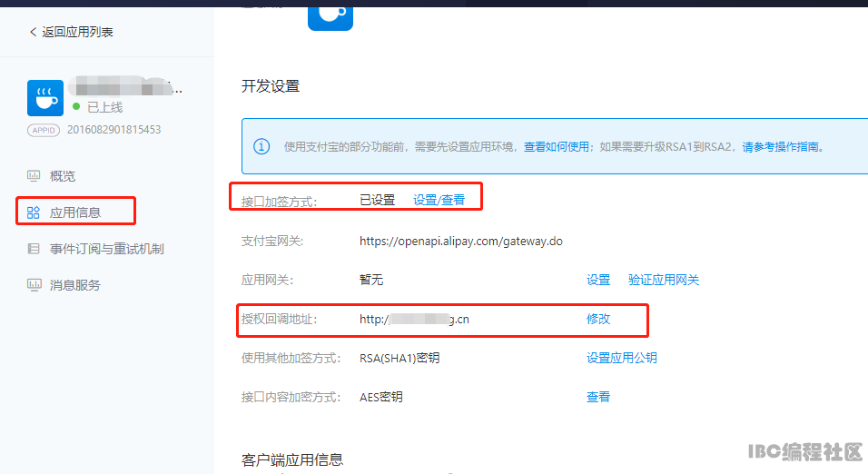Select the RSA(SHA1)密钥 value text
868x474 pixels.
399,359
